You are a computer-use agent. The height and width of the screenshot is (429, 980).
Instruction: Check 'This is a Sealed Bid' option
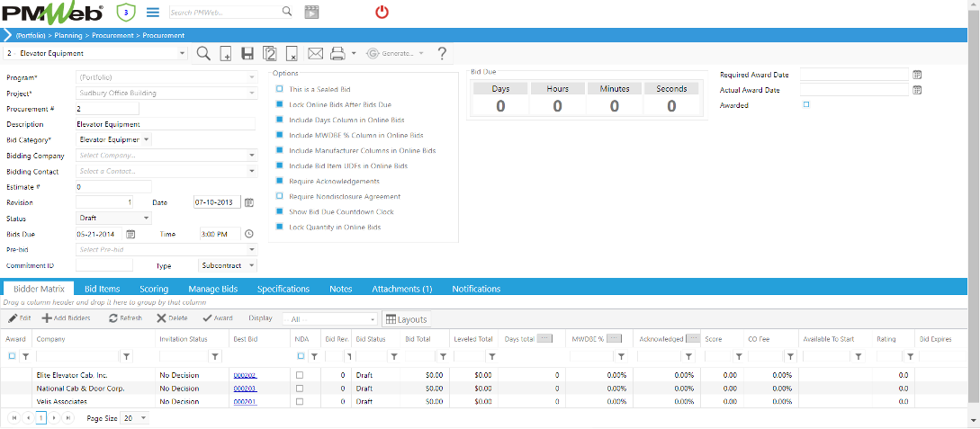(x=279, y=89)
